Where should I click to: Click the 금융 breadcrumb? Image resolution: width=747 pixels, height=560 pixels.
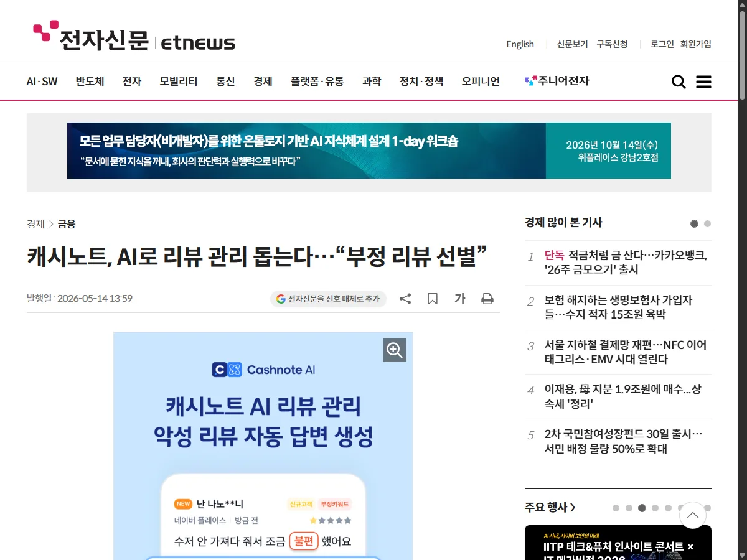[67, 224]
